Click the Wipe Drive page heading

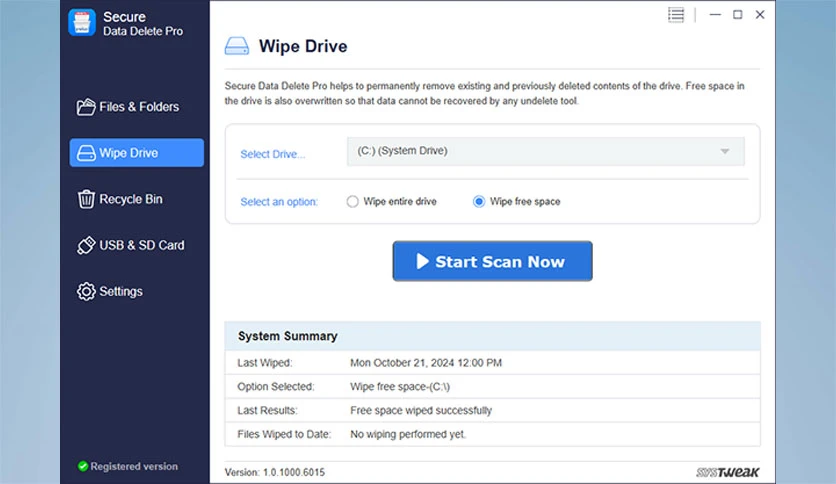(x=303, y=46)
